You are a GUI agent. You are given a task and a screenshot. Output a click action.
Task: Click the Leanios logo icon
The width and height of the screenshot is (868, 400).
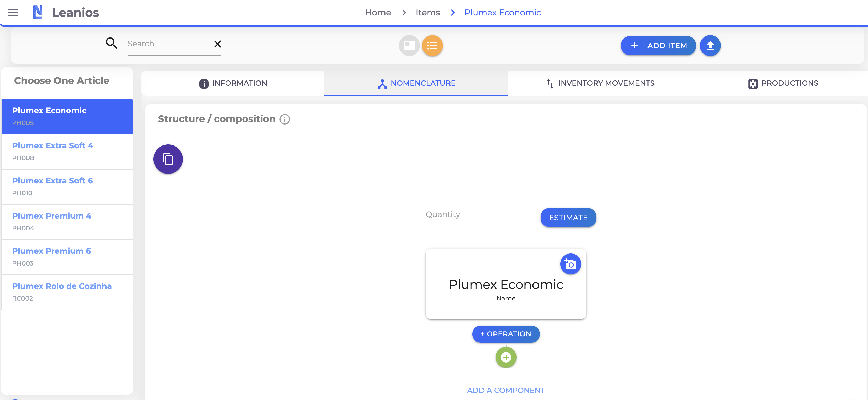point(37,13)
